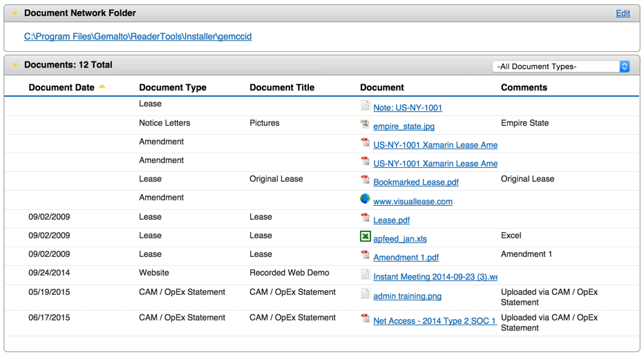Click the Document Title column header
Viewport: 644px width, 355px height.
[x=282, y=88]
